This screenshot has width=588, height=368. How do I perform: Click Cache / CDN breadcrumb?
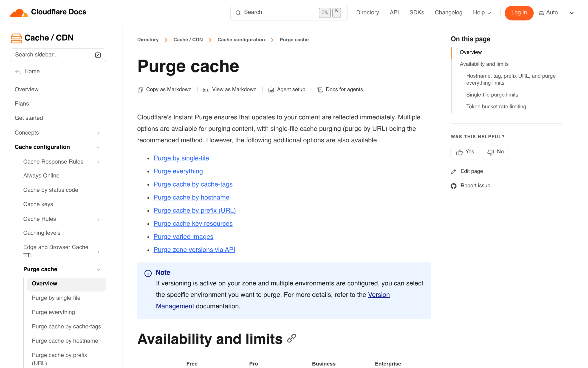[x=188, y=40]
